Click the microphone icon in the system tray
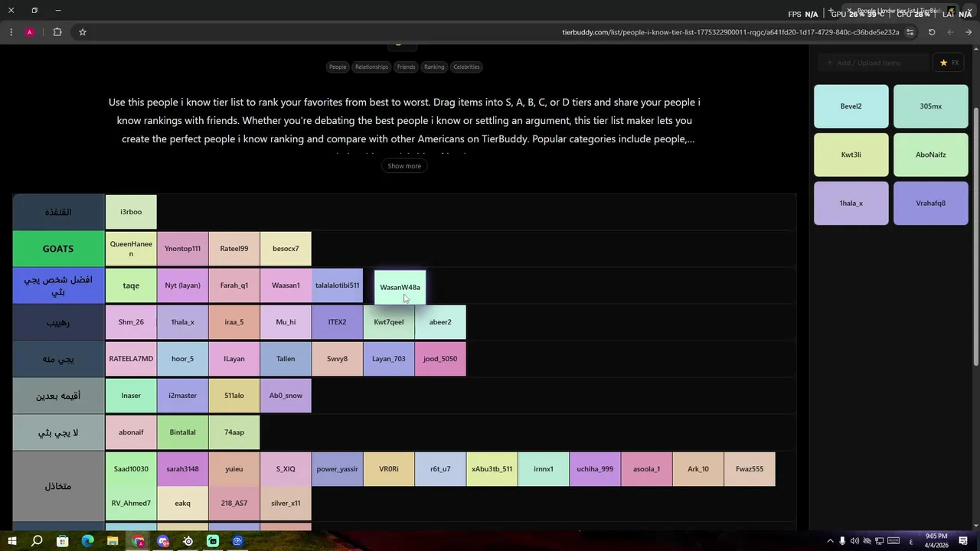 tap(842, 541)
